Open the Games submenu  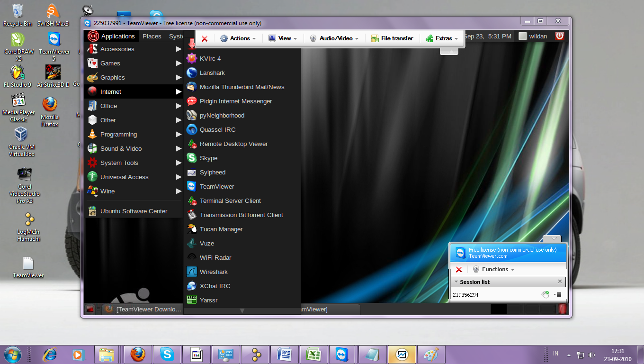pyautogui.click(x=134, y=63)
